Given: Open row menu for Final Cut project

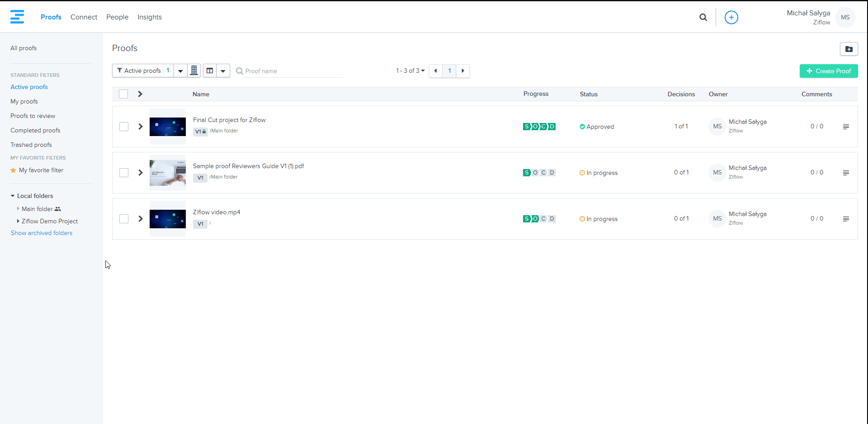Looking at the screenshot, I should [x=846, y=127].
